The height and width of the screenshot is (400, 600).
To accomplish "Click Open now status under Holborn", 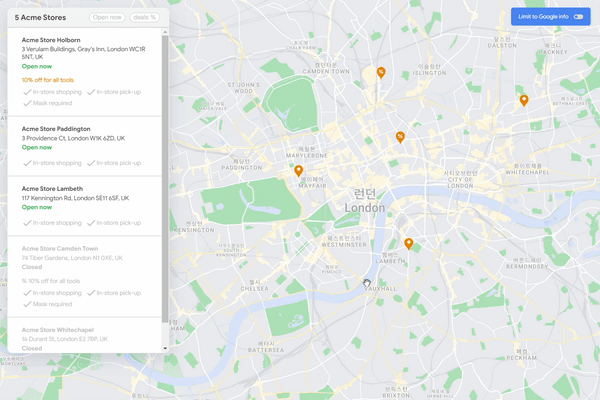I will 37,66.
